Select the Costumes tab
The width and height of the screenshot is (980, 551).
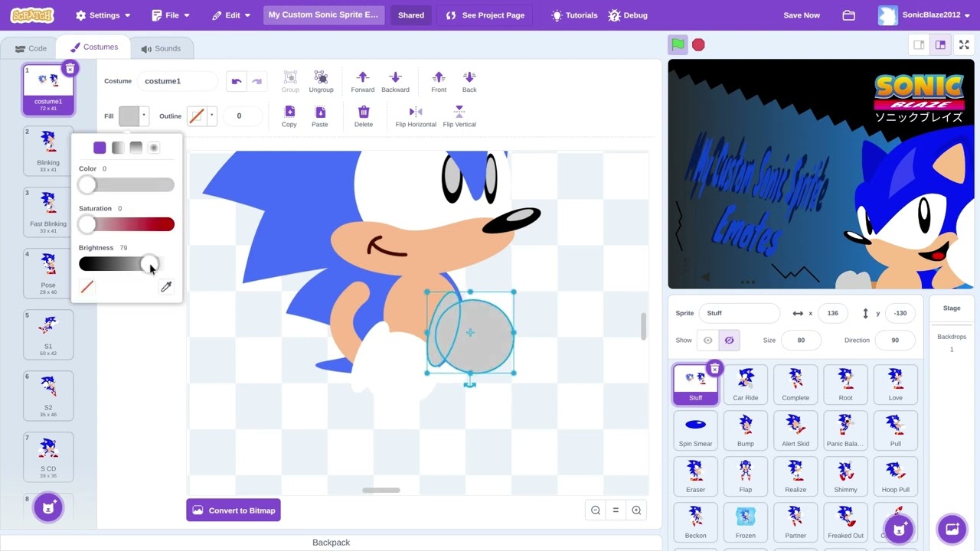click(x=94, y=47)
